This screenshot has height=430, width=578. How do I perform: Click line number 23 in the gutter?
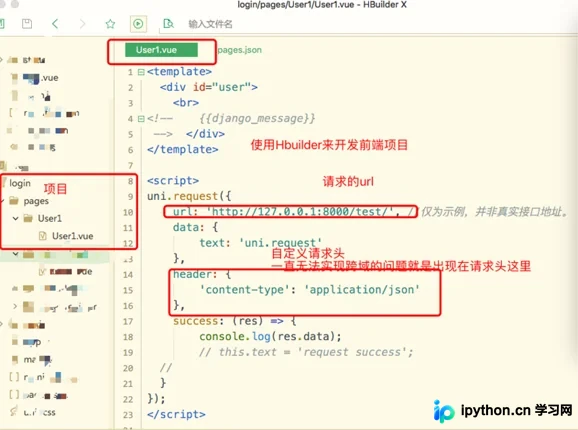tap(128, 415)
